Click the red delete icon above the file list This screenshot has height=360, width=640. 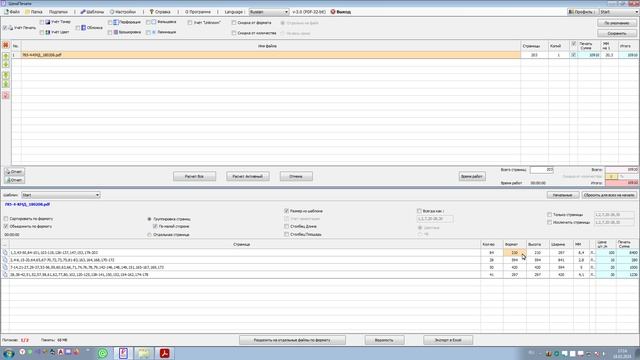pos(6,45)
